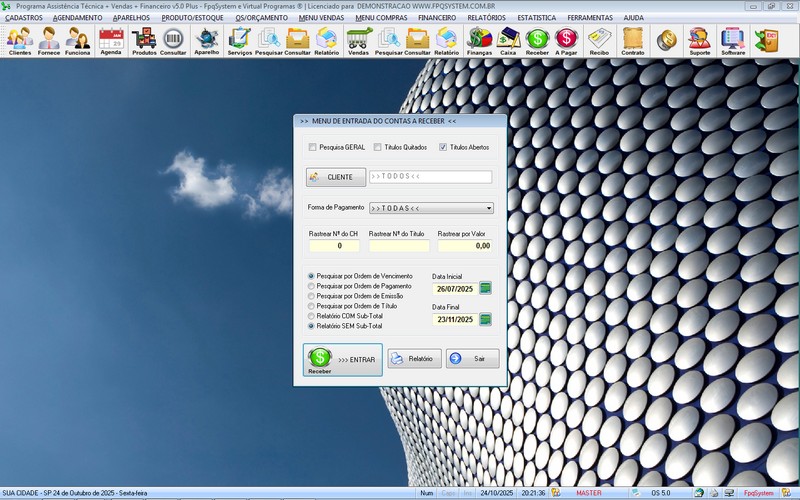Viewport: 800px width, 500px height.
Task: Click the barcode Consultar icon next to Produtos
Action: click(x=173, y=41)
